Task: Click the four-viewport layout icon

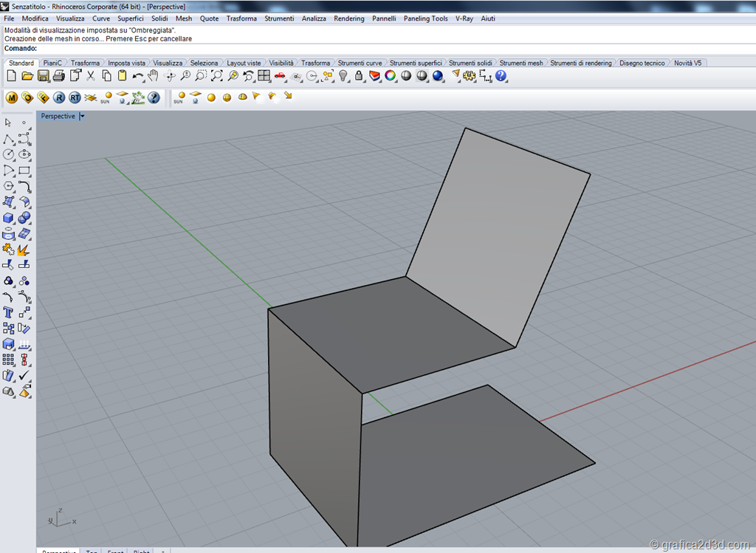Action: (264, 76)
